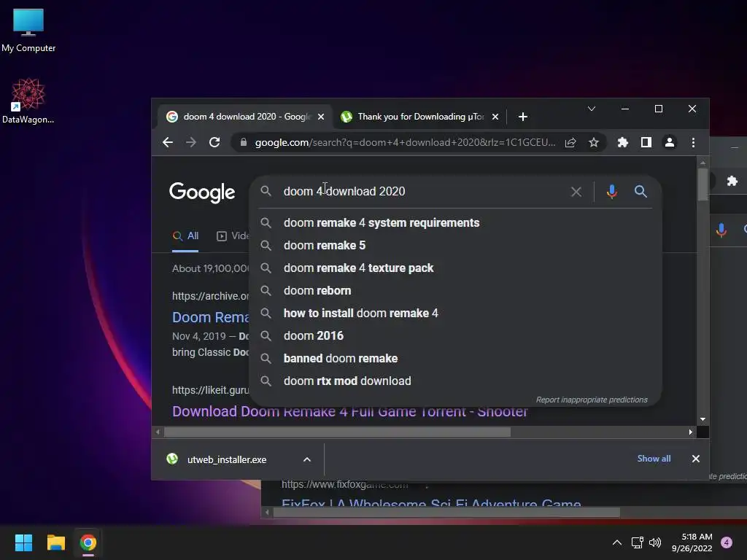Click the address bar URL
The image size is (747, 560).
[x=405, y=142]
